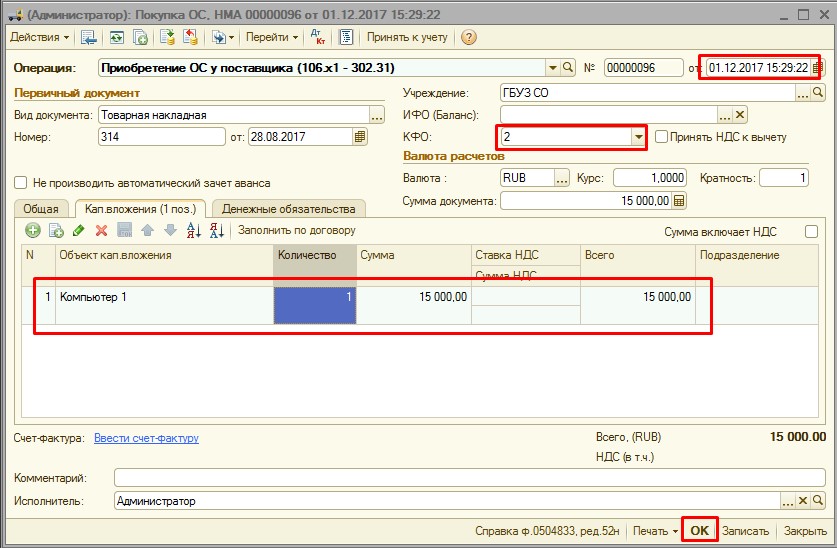Image resolution: width=837 pixels, height=548 pixels.
Task: Click the magnifier icon next to Учреждение
Action: [819, 93]
